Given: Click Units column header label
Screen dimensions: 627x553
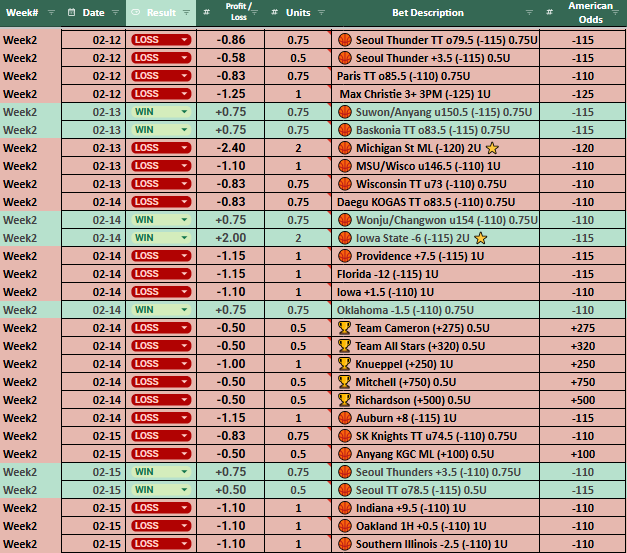Looking at the screenshot, I should click(298, 13).
